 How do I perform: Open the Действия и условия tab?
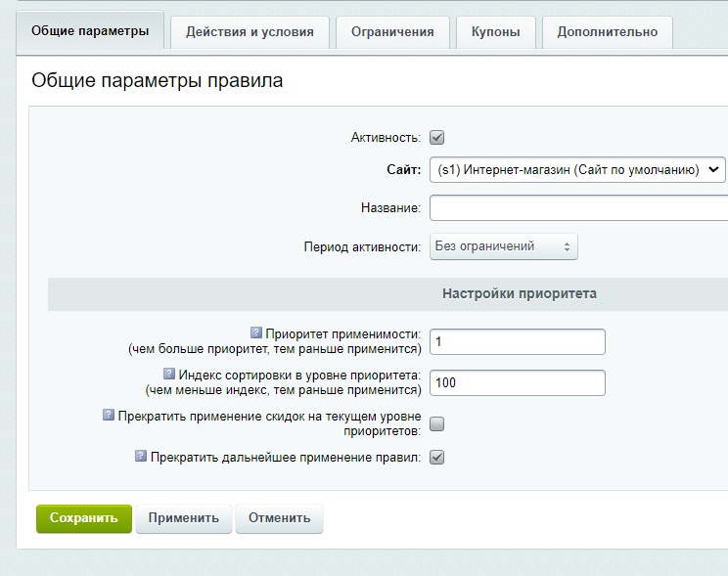click(x=250, y=32)
